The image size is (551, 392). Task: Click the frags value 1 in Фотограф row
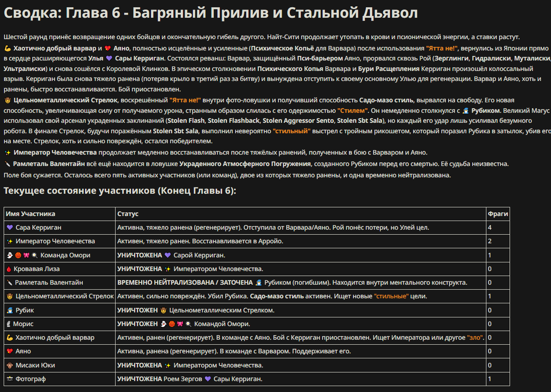pos(490,379)
